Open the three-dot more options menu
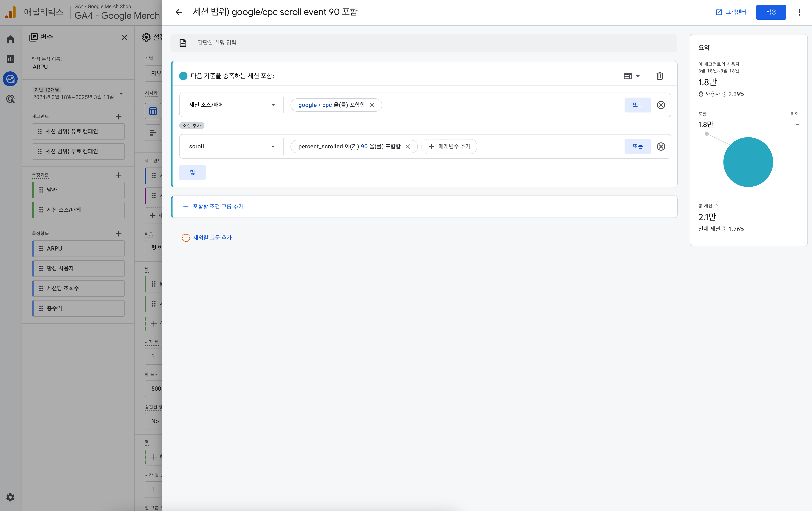The image size is (812, 511). pos(799,12)
